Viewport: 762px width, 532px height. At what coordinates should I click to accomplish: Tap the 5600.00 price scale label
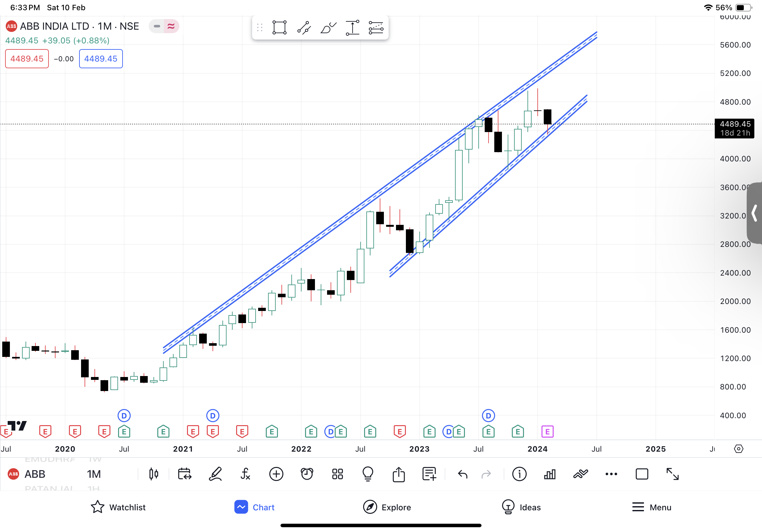pos(735,45)
